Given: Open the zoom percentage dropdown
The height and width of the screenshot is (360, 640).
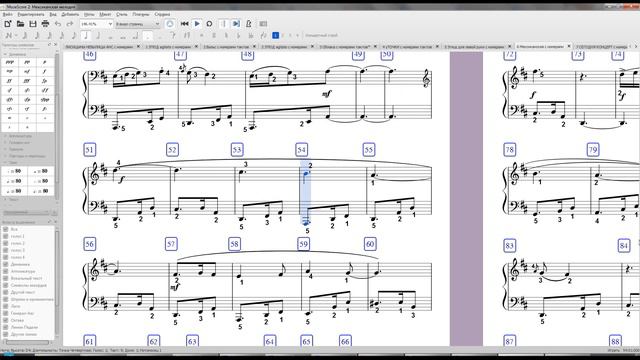Looking at the screenshot, I should point(96,24).
